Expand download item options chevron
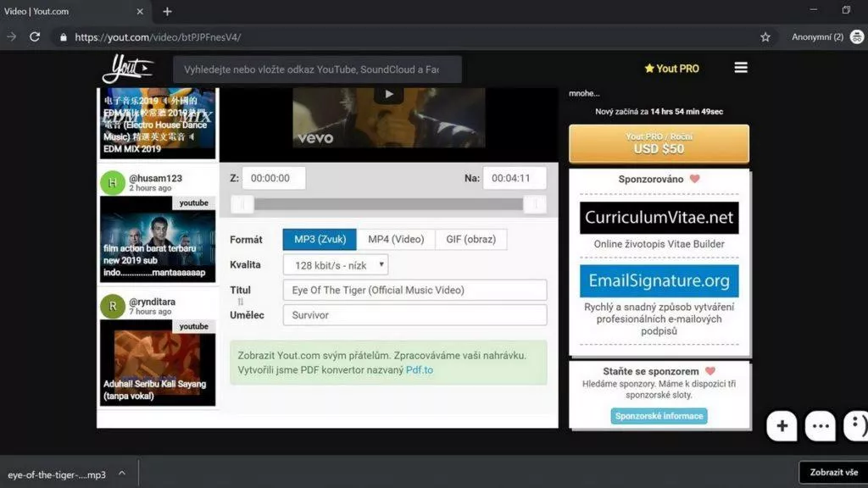The width and height of the screenshot is (868, 488). coord(122,474)
